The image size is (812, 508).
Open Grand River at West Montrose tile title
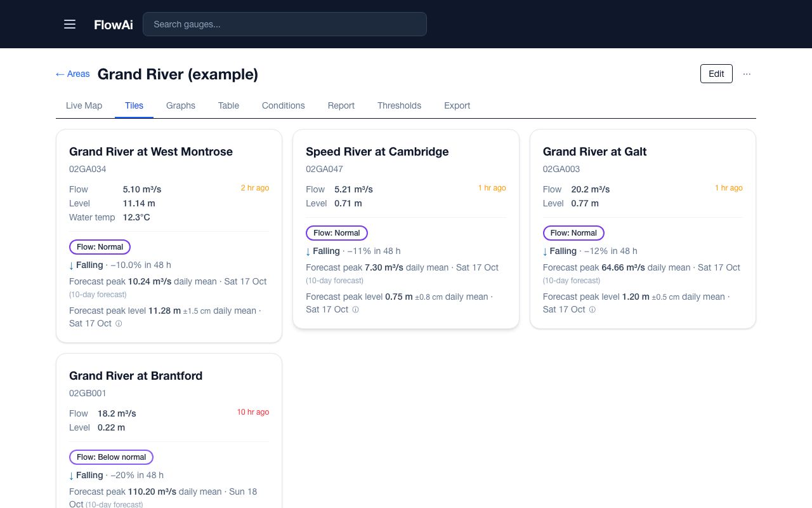pos(151,152)
